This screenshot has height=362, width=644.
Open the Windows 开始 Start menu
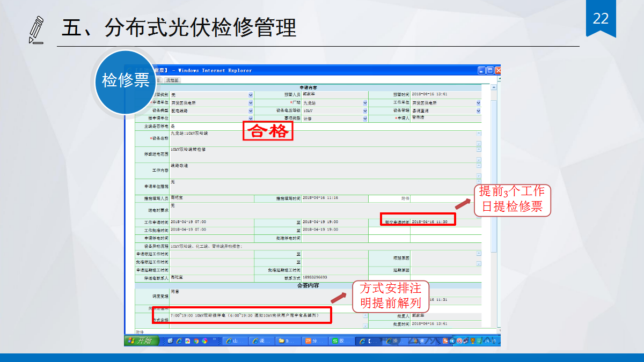(141, 341)
